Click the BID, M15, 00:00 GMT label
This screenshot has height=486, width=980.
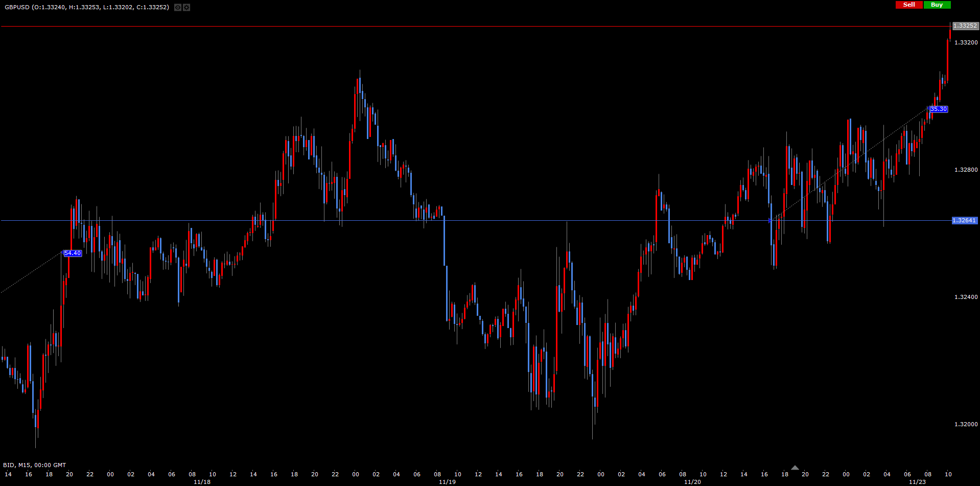click(x=35, y=465)
